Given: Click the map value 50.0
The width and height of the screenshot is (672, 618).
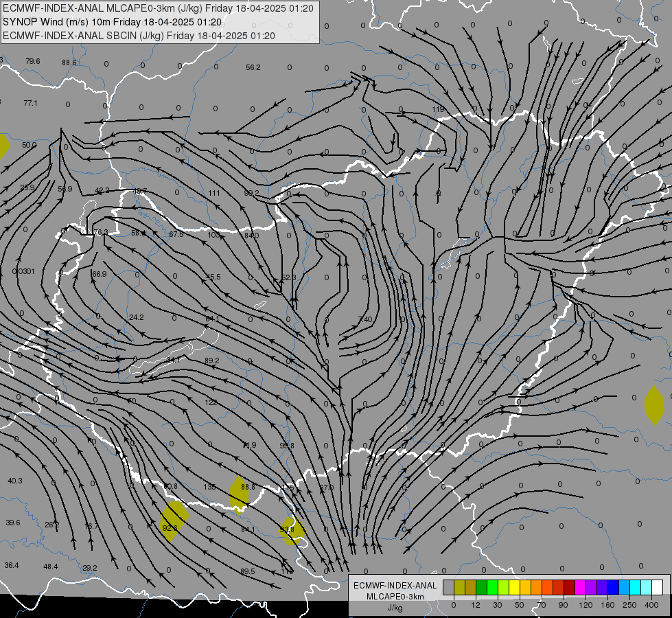Looking at the screenshot, I should coord(29,145).
